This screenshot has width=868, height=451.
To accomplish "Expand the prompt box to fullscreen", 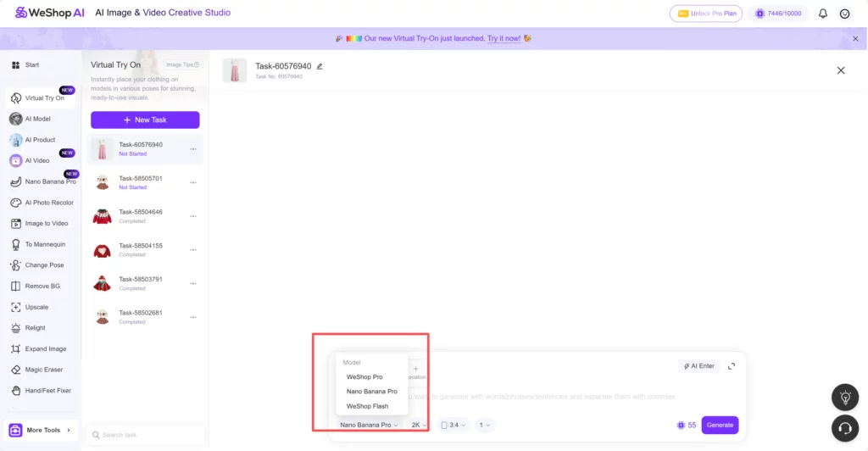I will (732, 366).
